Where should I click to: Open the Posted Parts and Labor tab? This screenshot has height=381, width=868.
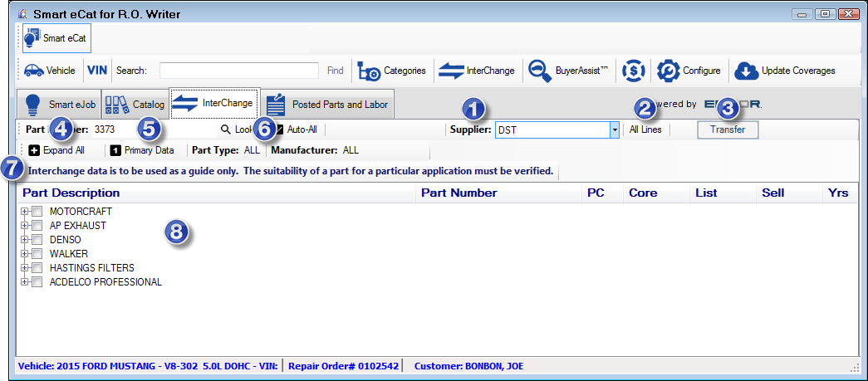[x=327, y=104]
